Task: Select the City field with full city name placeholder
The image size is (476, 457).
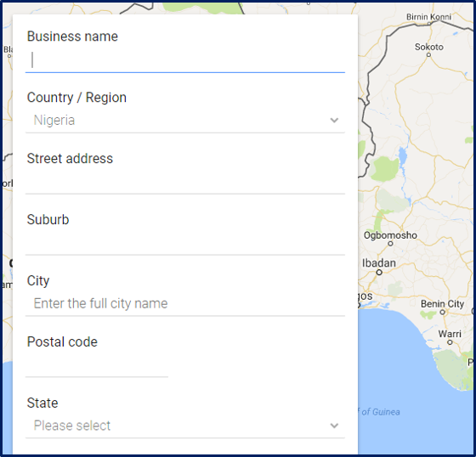Action: point(185,304)
